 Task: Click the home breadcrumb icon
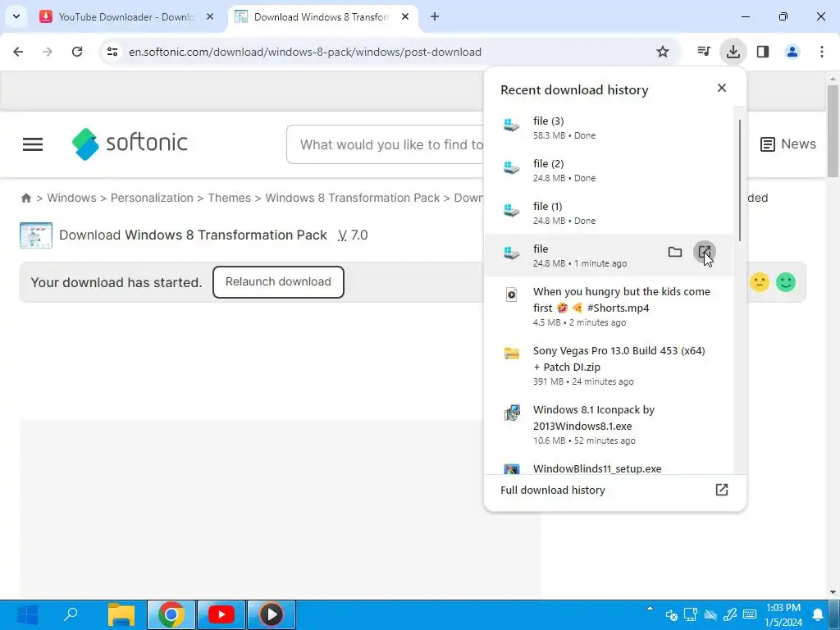[25, 198]
